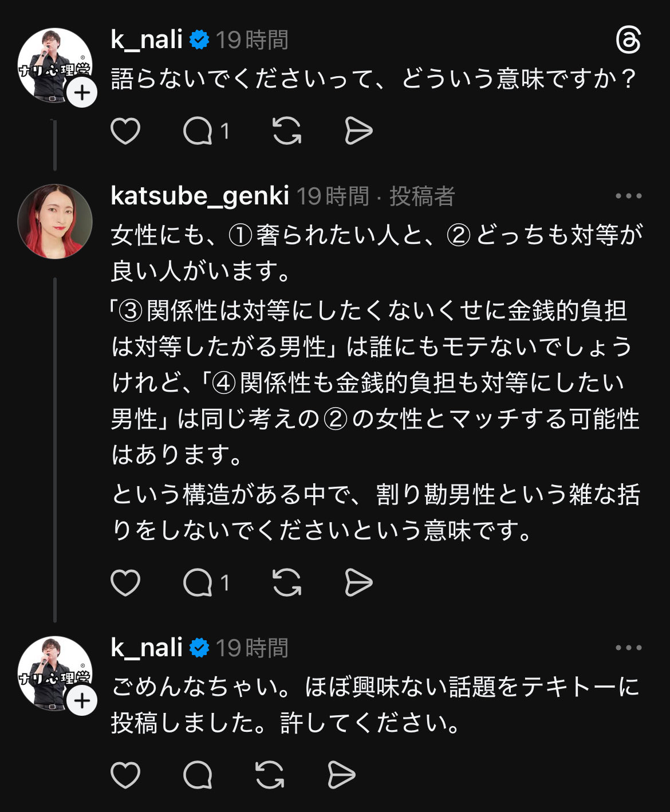Image resolution: width=670 pixels, height=812 pixels.
Task: Like k_nali's first reply with heart
Action: (x=125, y=131)
